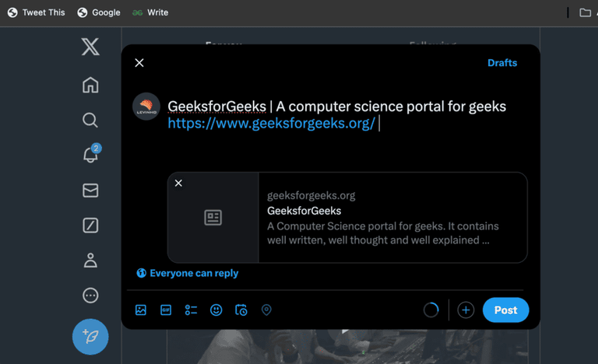The image size is (598, 364).
Task: Click the globe icon beside Everyone can reply
Action: [x=141, y=273]
